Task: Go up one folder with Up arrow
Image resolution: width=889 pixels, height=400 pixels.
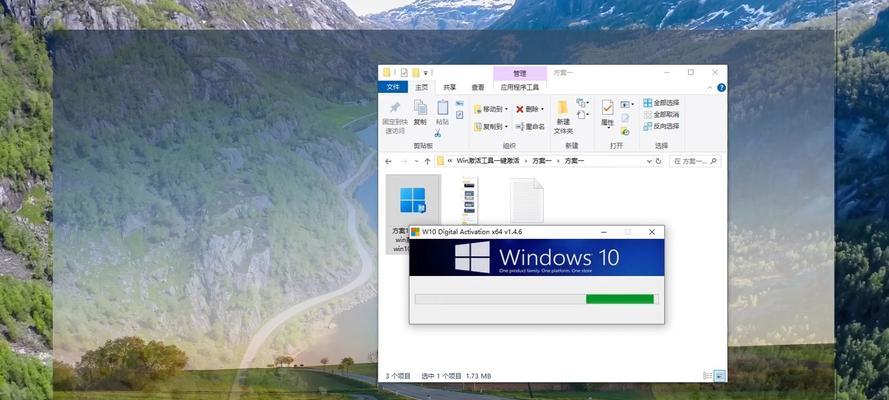Action: (x=427, y=161)
